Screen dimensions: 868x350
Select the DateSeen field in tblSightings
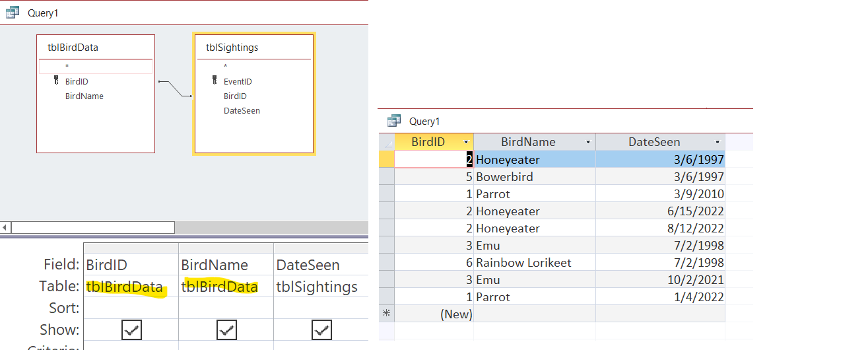coord(242,111)
